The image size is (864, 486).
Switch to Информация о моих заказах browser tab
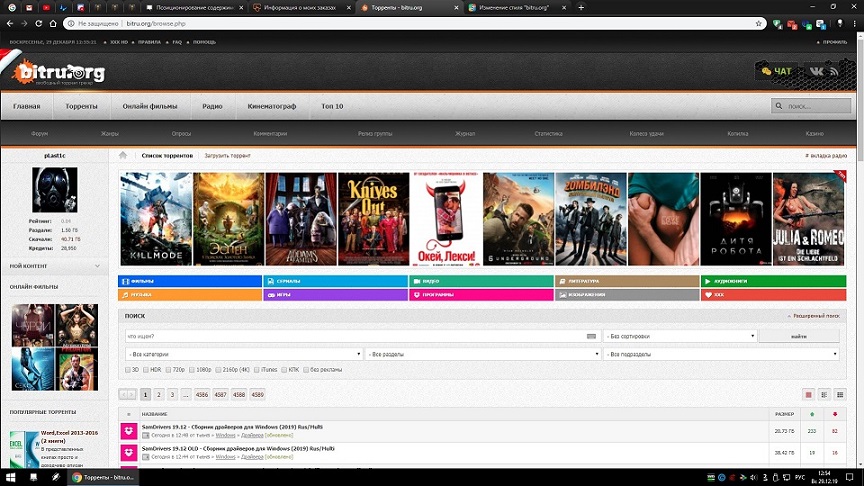(x=300, y=8)
